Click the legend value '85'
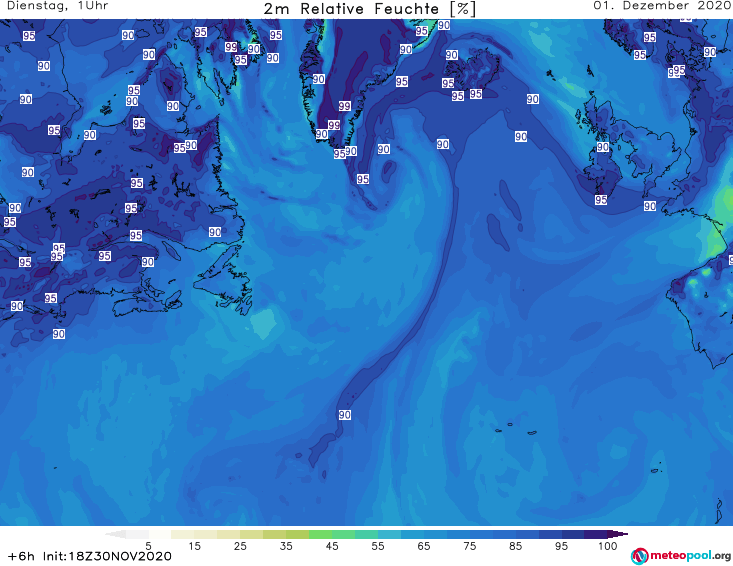 (515, 546)
